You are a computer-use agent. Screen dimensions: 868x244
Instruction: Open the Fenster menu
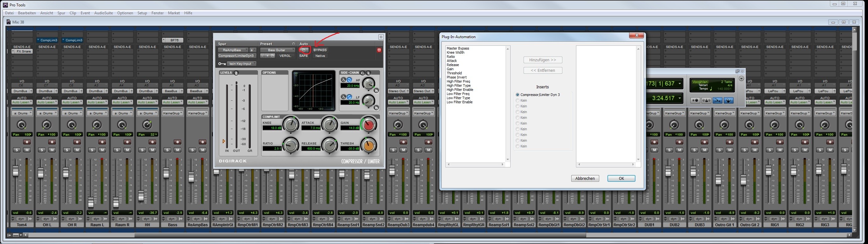point(157,13)
